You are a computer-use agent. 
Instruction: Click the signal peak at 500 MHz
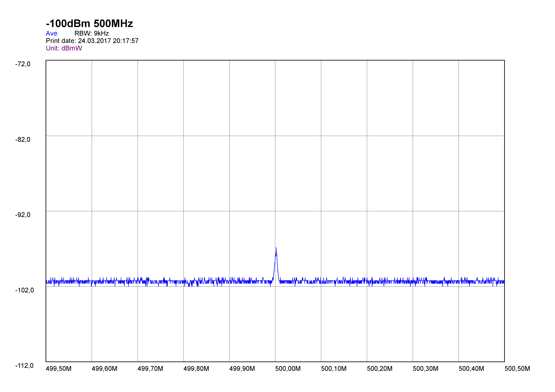[276, 249]
